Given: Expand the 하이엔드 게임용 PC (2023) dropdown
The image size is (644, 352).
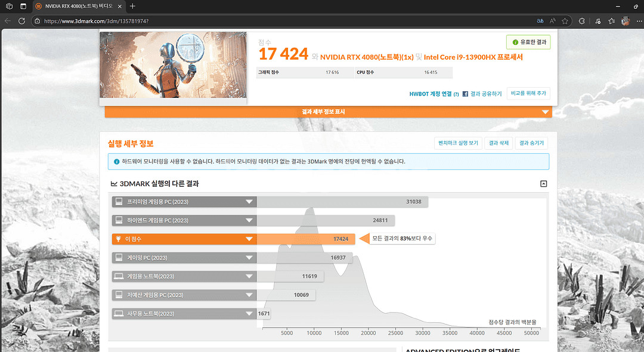Looking at the screenshot, I should click(249, 221).
